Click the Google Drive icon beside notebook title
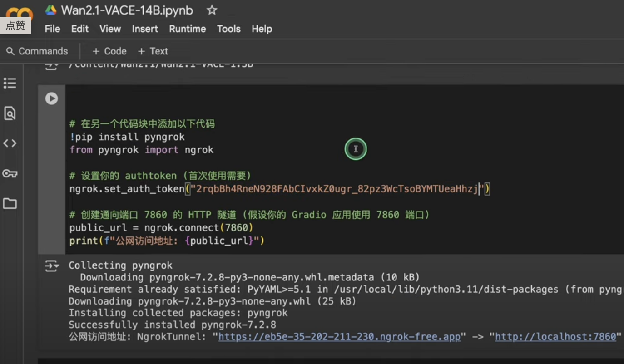This screenshot has width=624, height=364. [50, 10]
